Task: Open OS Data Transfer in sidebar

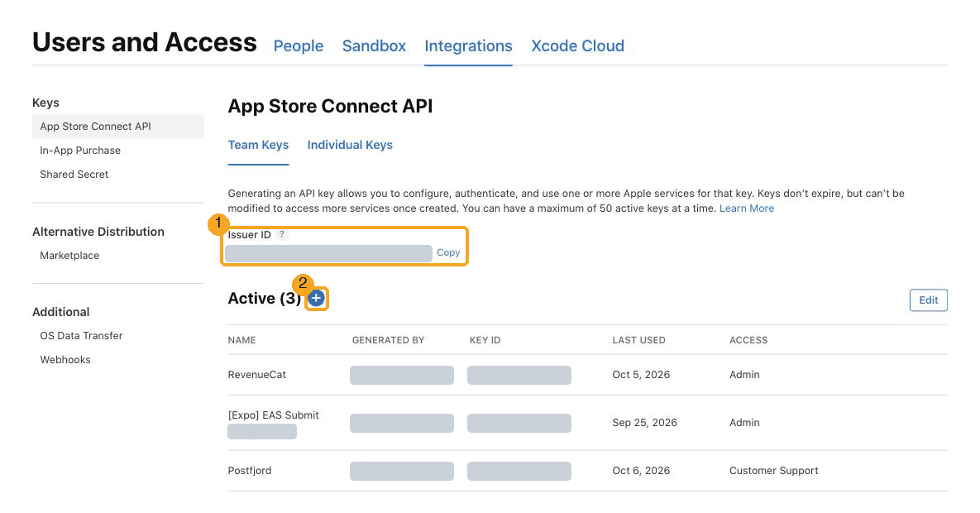Action: point(81,336)
